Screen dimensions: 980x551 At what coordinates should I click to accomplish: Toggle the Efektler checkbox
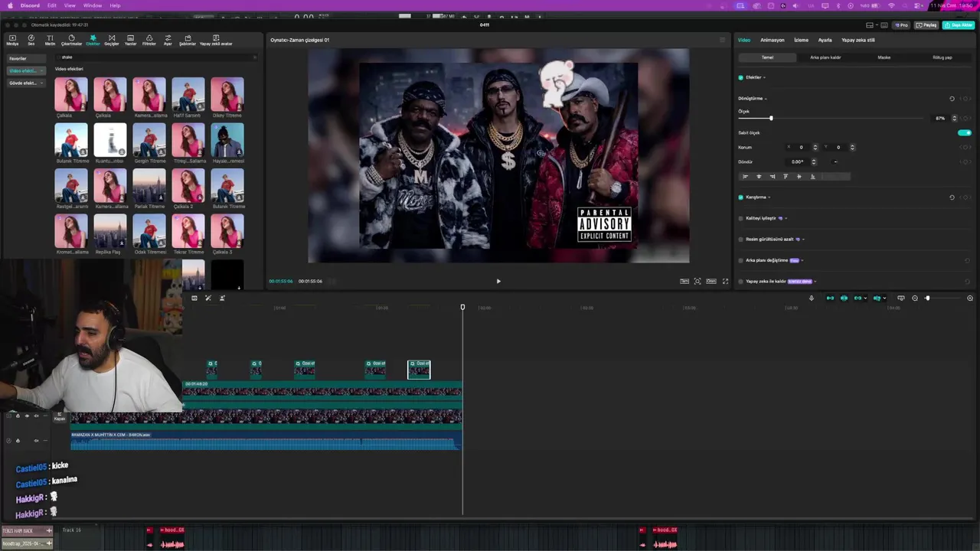pyautogui.click(x=740, y=77)
